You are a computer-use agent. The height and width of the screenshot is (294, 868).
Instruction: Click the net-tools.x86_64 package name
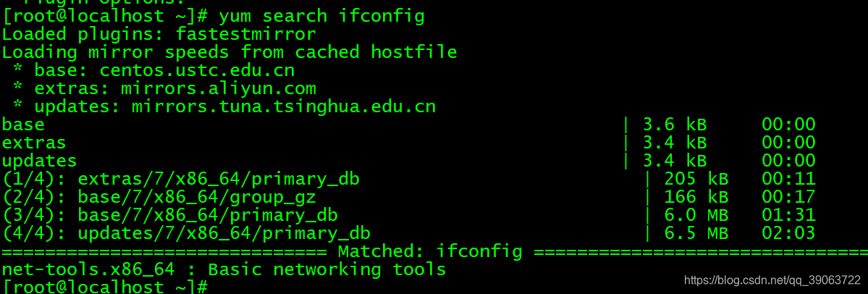point(88,269)
